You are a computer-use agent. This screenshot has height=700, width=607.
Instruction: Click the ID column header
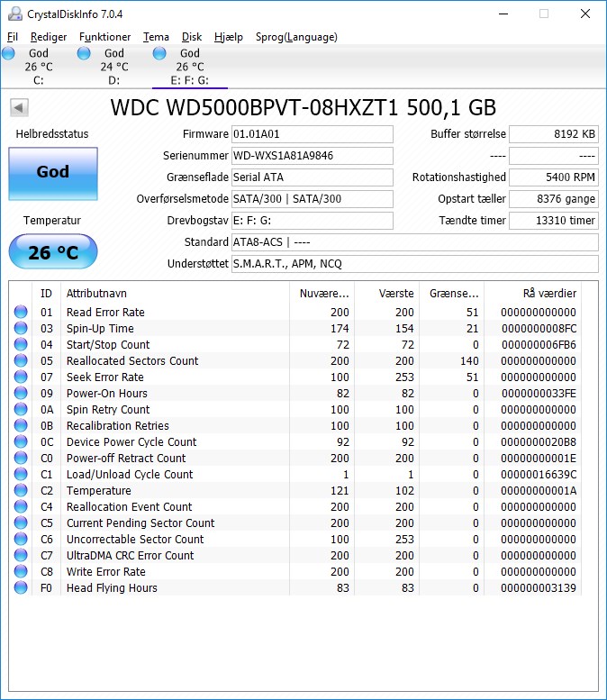coord(47,294)
